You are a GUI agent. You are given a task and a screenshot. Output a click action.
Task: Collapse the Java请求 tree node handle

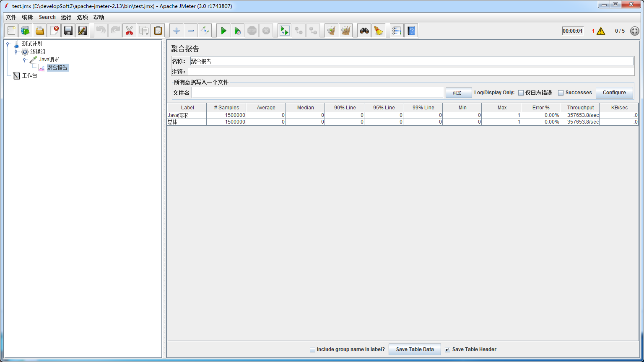[24, 59]
